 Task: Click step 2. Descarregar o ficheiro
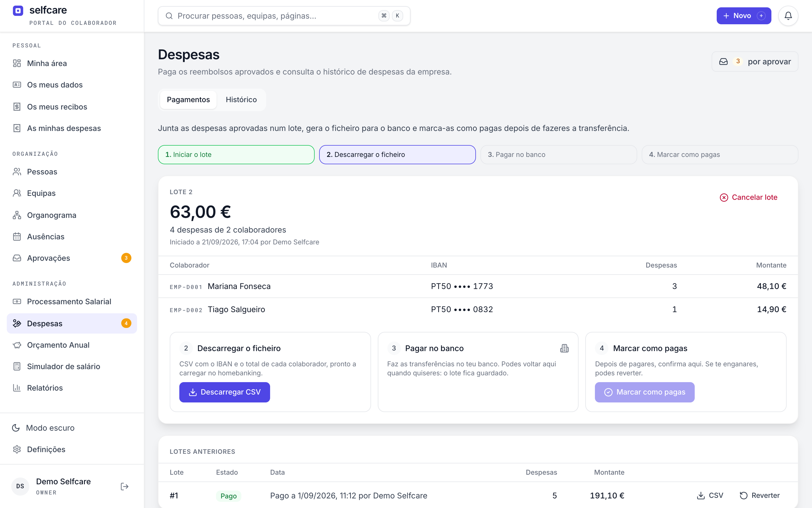(x=397, y=155)
